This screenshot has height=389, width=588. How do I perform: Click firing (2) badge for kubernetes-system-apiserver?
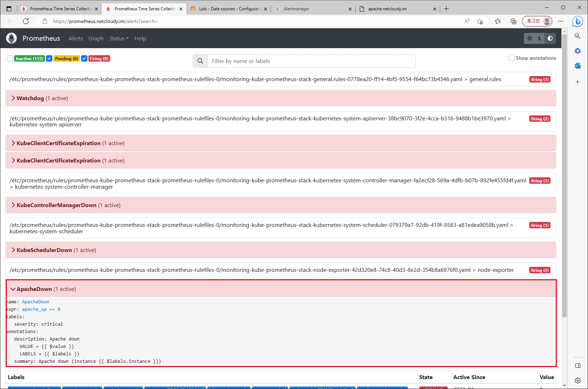point(540,119)
